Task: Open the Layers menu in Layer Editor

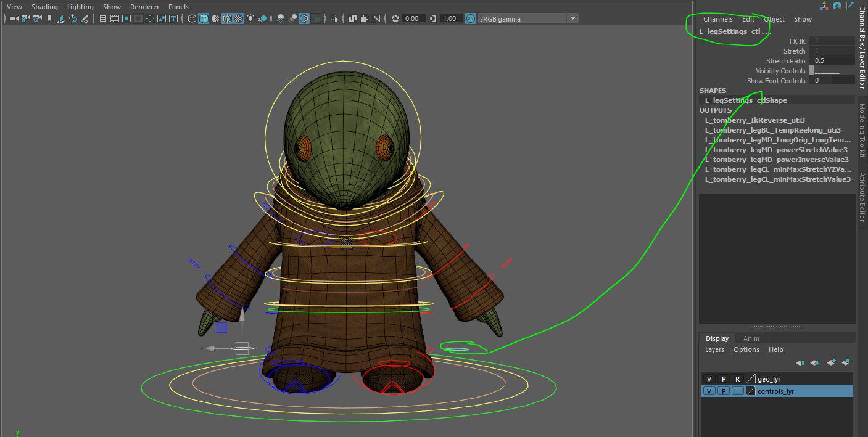Action: [x=714, y=349]
